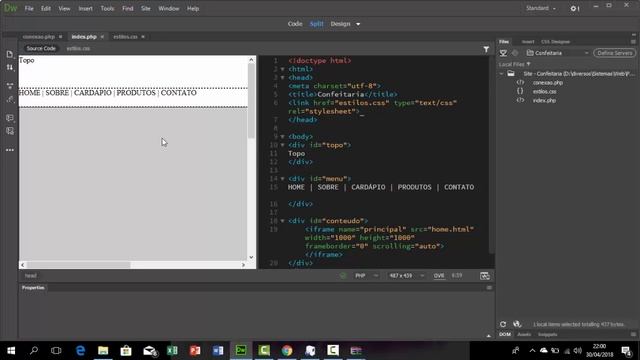Viewport: 640px width, 360px height.
Task: Select index.php in the Files panel
Action: tap(544, 100)
